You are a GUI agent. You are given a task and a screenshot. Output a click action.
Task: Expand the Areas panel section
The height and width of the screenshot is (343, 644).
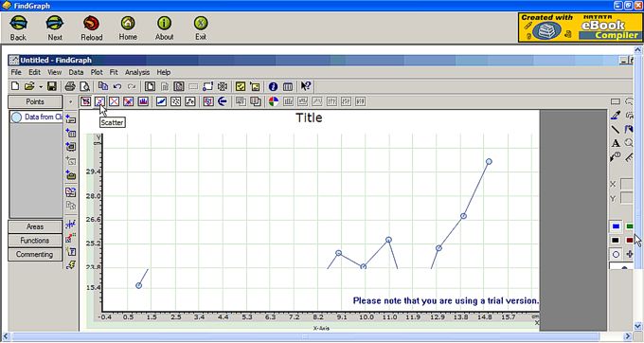(35, 226)
